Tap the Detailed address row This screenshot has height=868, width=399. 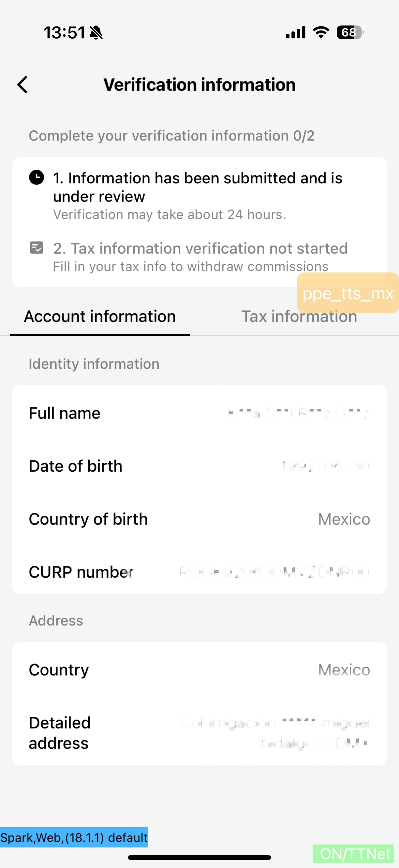pos(199,733)
